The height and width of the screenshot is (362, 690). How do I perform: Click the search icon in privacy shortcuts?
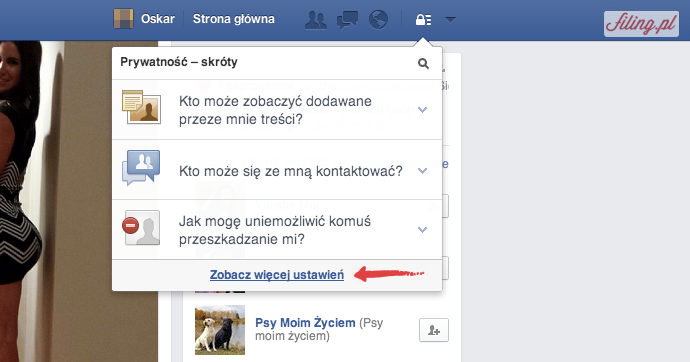click(x=423, y=63)
